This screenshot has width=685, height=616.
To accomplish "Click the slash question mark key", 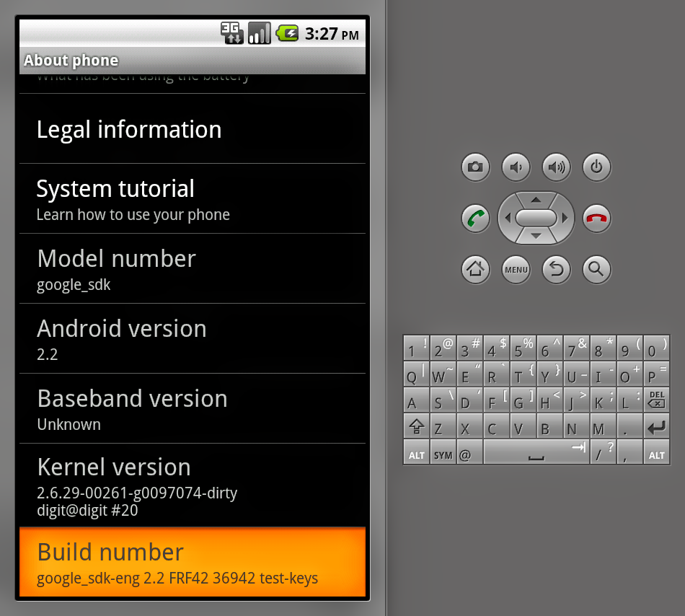I will [x=603, y=452].
